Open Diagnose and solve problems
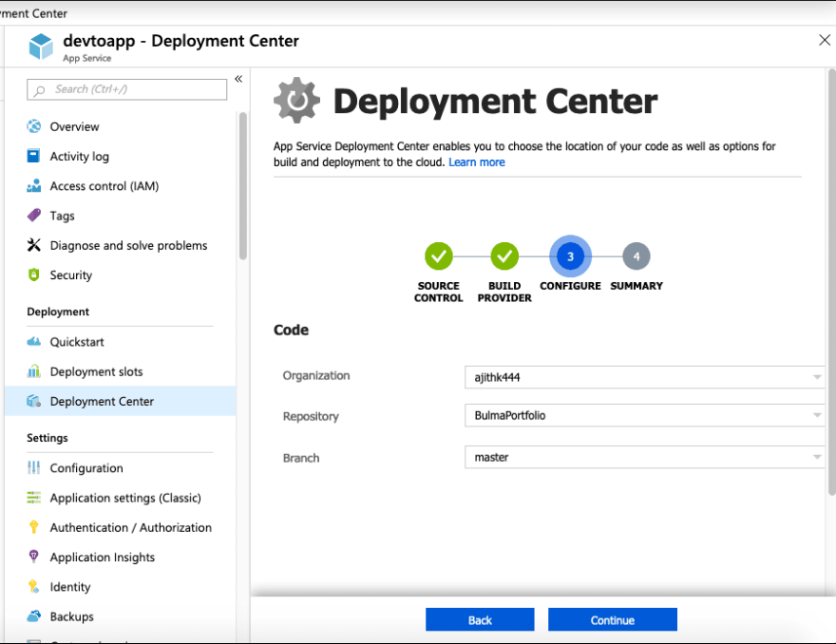The width and height of the screenshot is (836, 644). tap(121, 245)
